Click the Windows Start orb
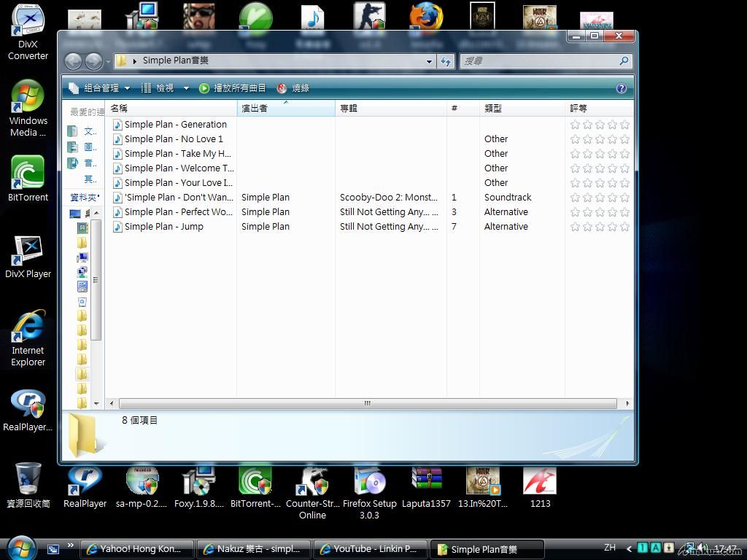Image resolution: width=747 pixels, height=560 pixels. 21,548
